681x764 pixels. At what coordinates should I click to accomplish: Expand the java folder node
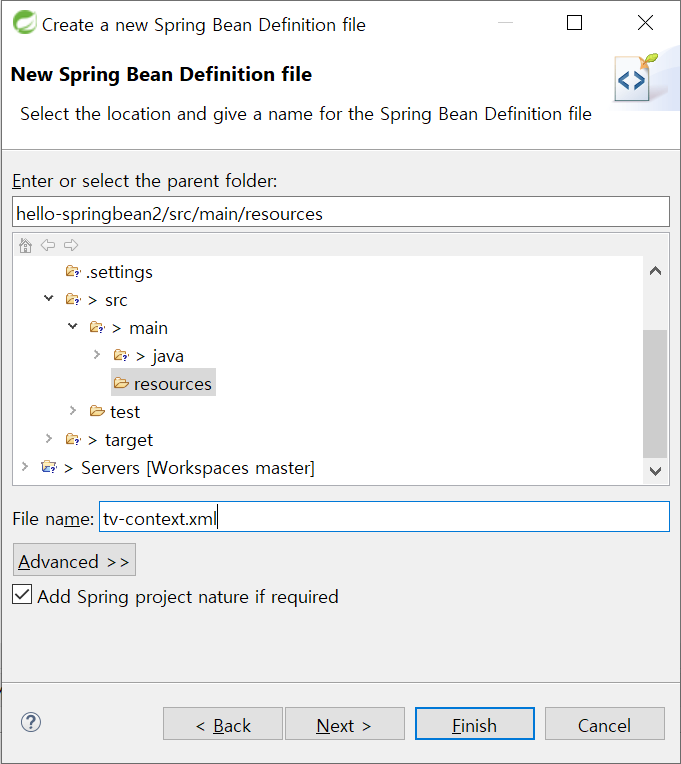tap(97, 354)
